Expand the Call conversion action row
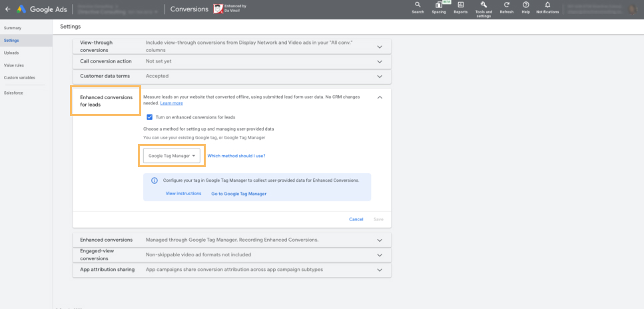Image resolution: width=644 pixels, height=309 pixels. click(380, 62)
